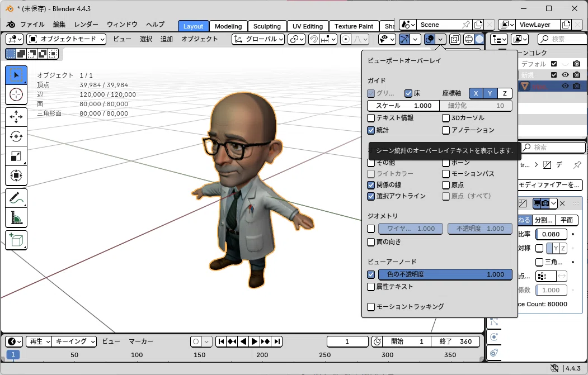
Task: Enable the モーショントラッキング checkbox
Action: [371, 307]
